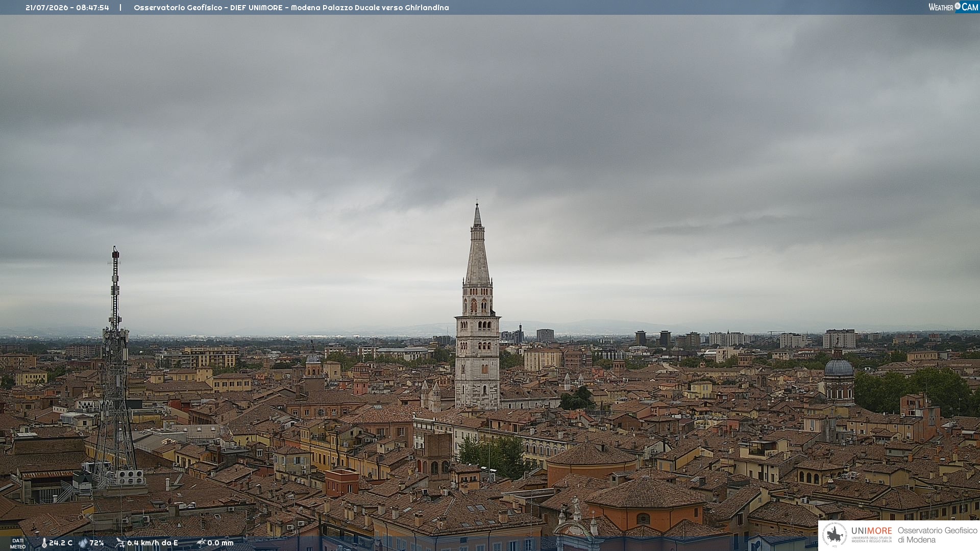
Task: Click the wind anemometer icon
Action: pos(120,543)
